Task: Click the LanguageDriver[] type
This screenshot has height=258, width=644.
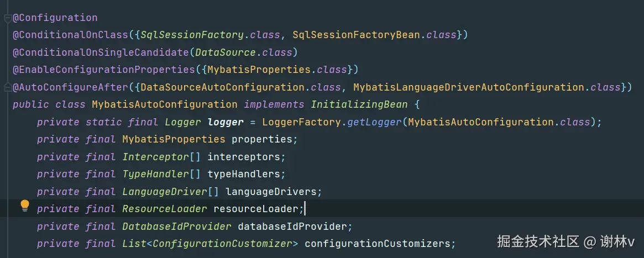Action: tap(170, 192)
